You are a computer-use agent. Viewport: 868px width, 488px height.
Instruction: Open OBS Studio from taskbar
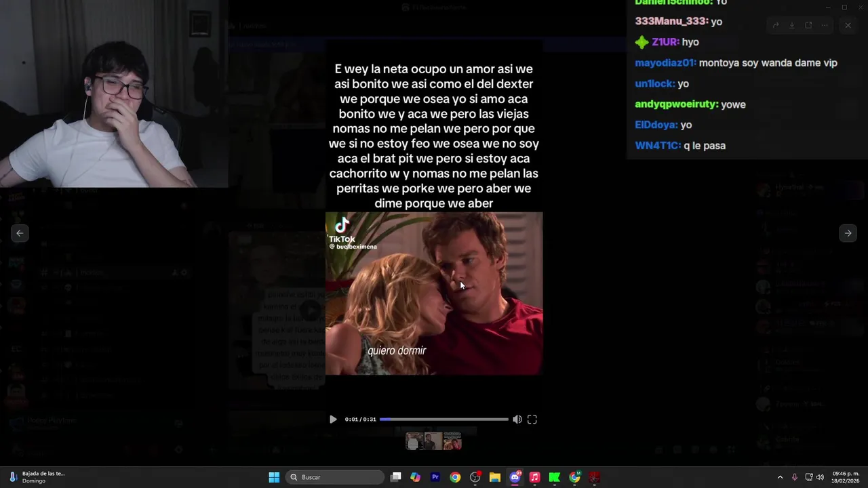pyautogui.click(x=475, y=477)
